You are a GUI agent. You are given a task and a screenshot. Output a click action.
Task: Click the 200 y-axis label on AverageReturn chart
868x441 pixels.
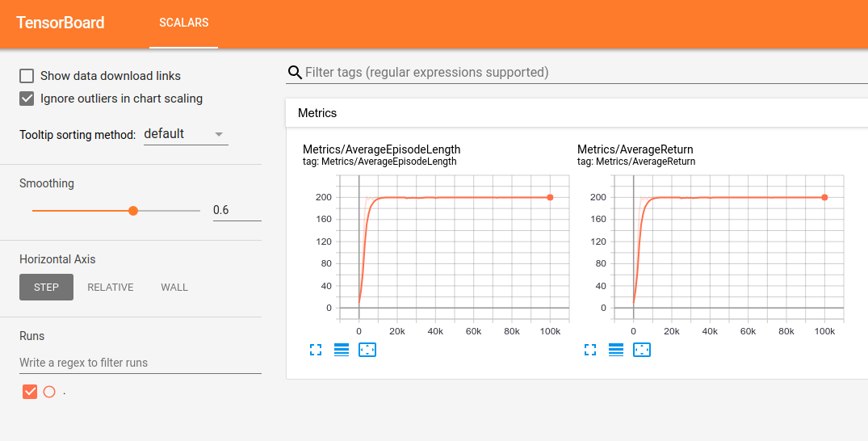pyautogui.click(x=598, y=197)
